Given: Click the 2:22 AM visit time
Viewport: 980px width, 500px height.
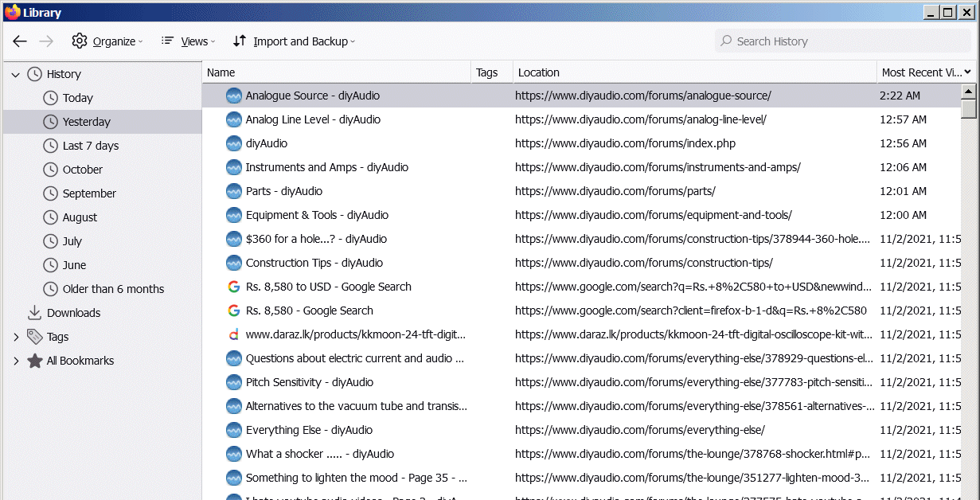Looking at the screenshot, I should pos(900,96).
